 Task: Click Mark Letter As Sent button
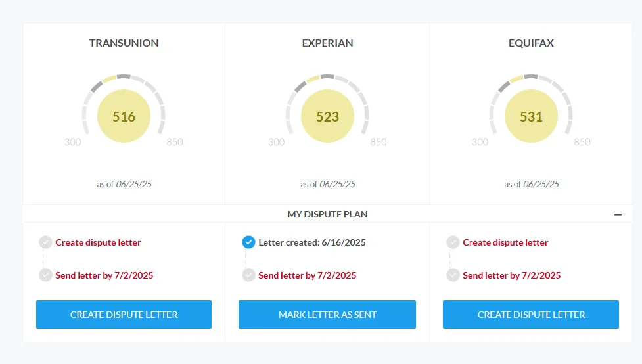click(327, 315)
